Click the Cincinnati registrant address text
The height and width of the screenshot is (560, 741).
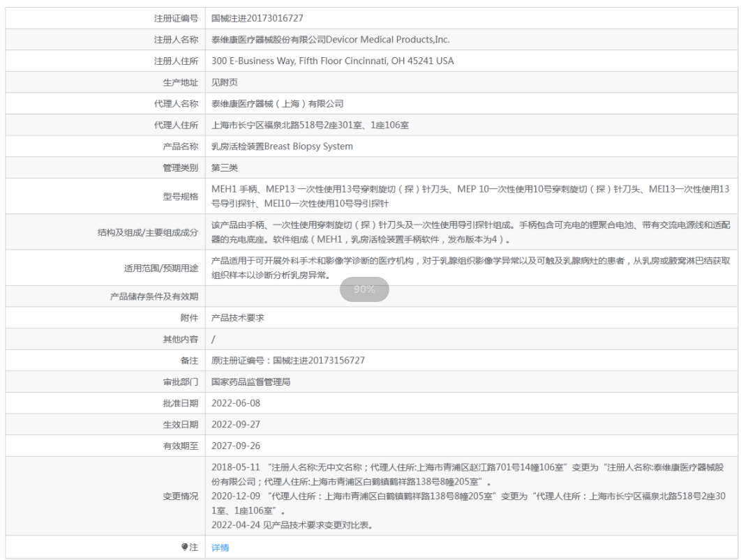(332, 61)
